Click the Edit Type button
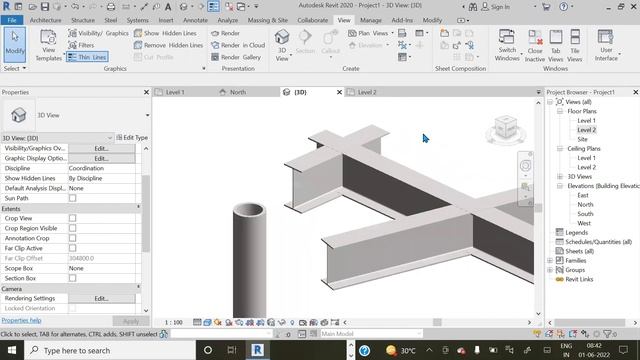This screenshot has width=640, height=360. click(132, 138)
